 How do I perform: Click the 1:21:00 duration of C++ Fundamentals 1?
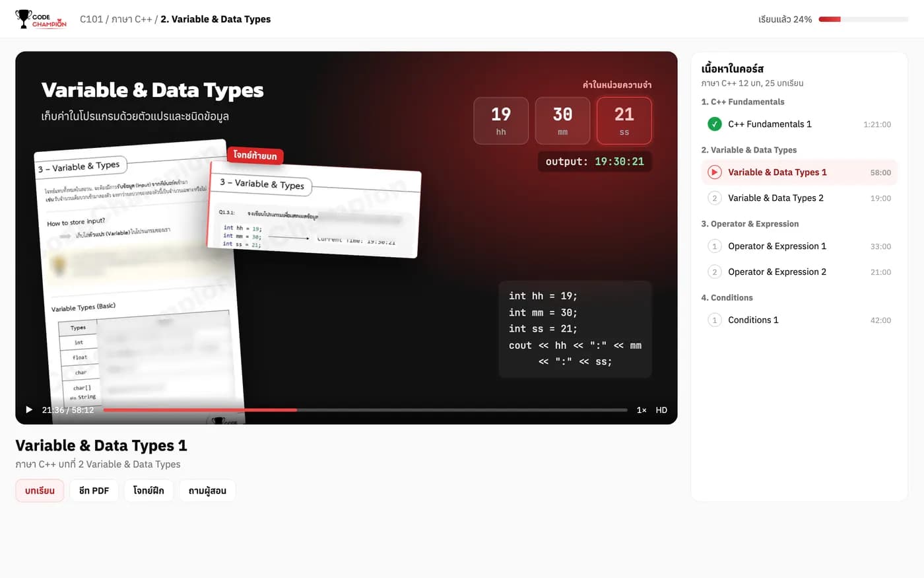(877, 124)
